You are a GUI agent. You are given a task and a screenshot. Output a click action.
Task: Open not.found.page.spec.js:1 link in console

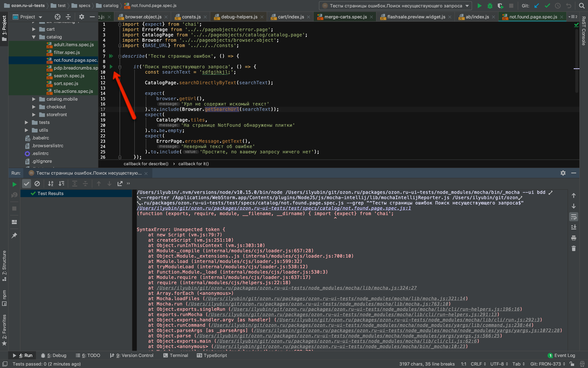coord(274,208)
